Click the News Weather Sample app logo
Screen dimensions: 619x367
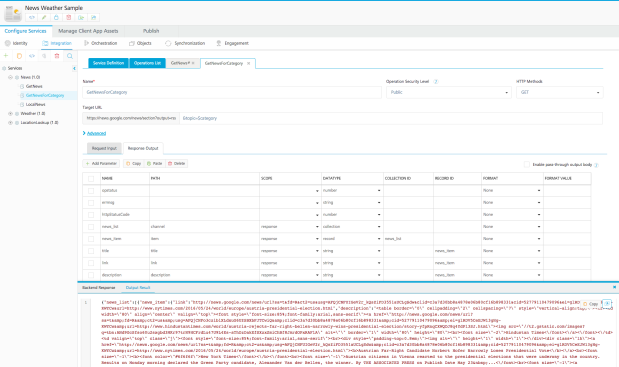[x=13, y=13]
